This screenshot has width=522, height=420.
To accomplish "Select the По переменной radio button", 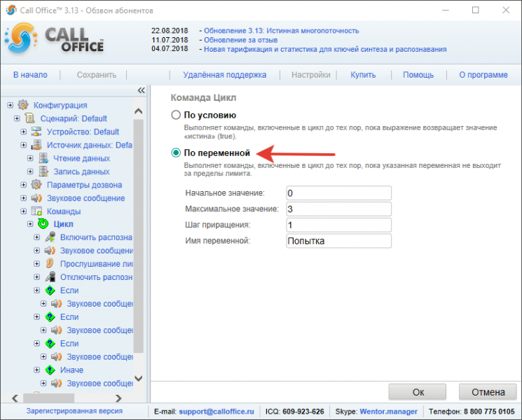I will [176, 153].
